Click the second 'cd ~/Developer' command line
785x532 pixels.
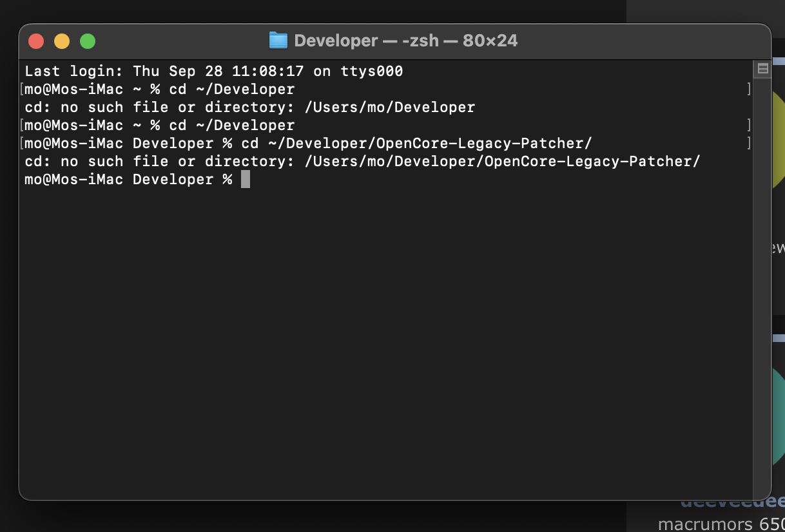pos(231,126)
